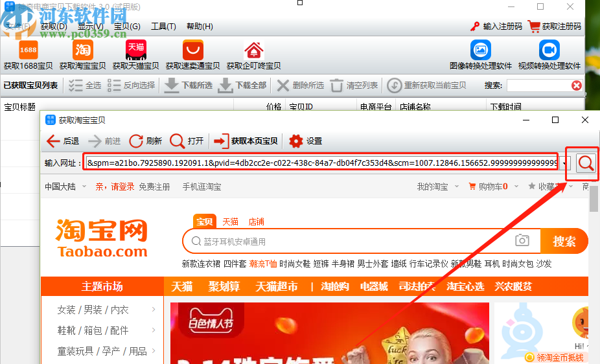600x364 pixels.
Task: Focus the 搜索 input field
Action: point(539,85)
